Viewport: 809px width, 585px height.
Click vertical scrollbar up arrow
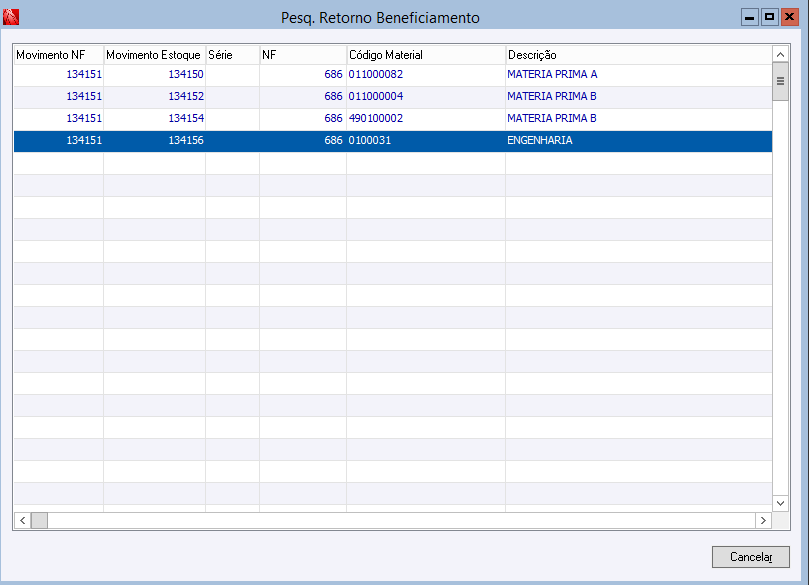781,55
